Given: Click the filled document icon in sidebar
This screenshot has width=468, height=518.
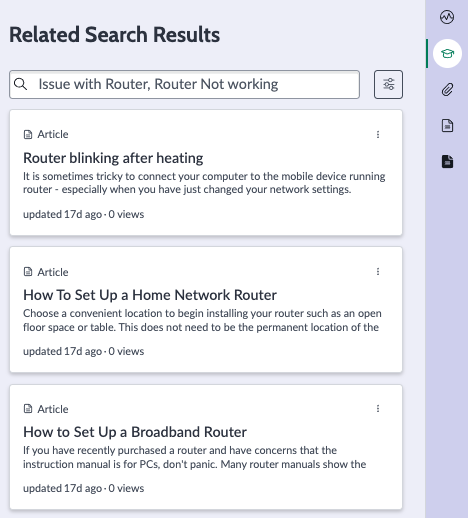Looking at the screenshot, I should 447,162.
